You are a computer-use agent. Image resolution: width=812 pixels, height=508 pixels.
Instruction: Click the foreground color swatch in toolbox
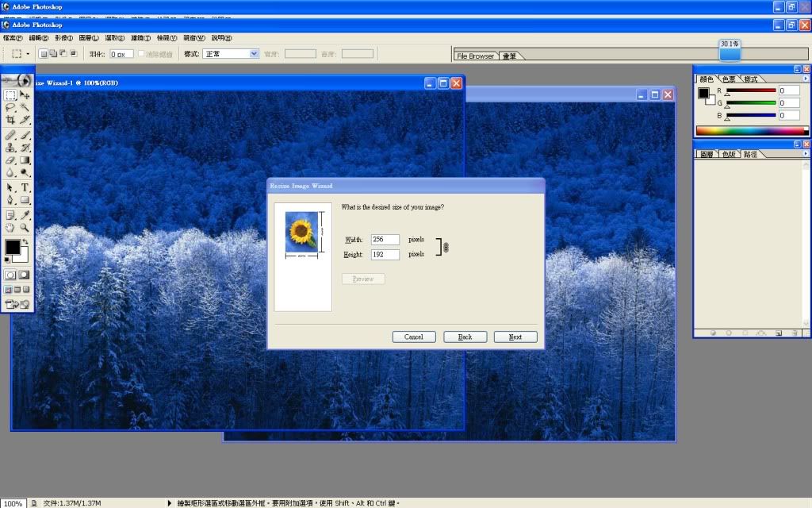(12, 247)
